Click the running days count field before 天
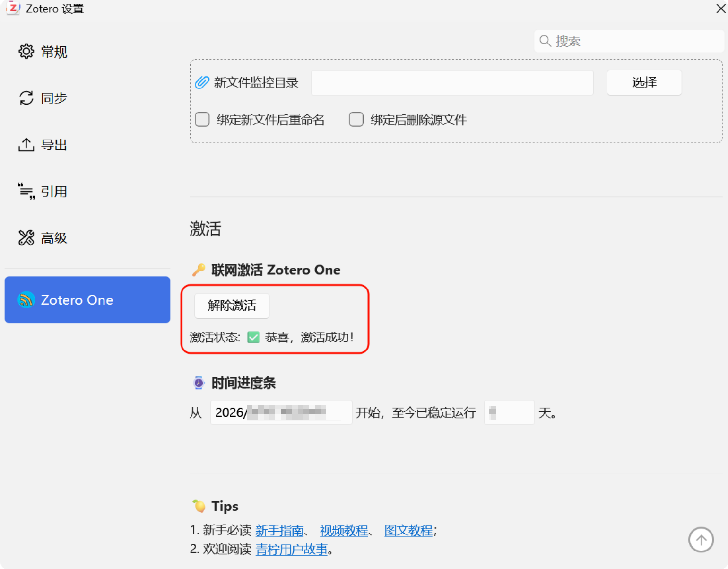Image resolution: width=728 pixels, height=569 pixels. click(510, 412)
